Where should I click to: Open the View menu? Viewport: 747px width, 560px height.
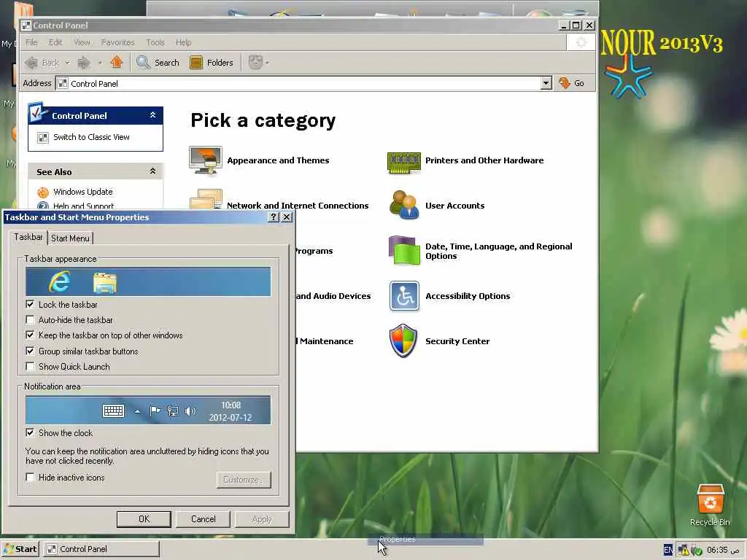point(82,42)
